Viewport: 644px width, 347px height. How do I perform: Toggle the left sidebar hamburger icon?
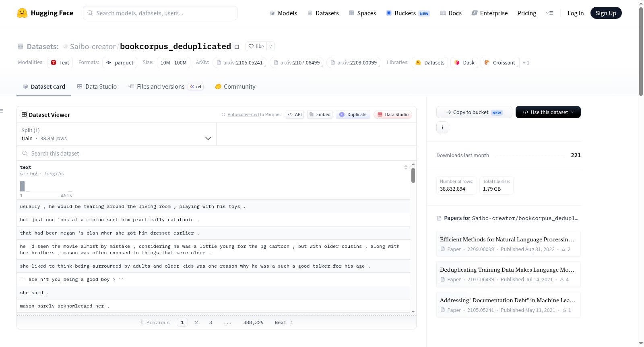click(x=2, y=111)
